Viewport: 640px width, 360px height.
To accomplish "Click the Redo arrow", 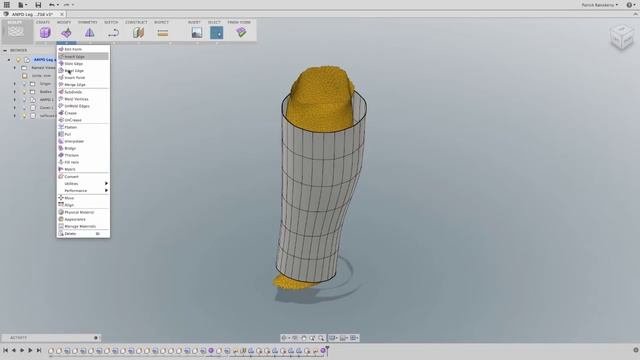I will pyautogui.click(x=67, y=5).
